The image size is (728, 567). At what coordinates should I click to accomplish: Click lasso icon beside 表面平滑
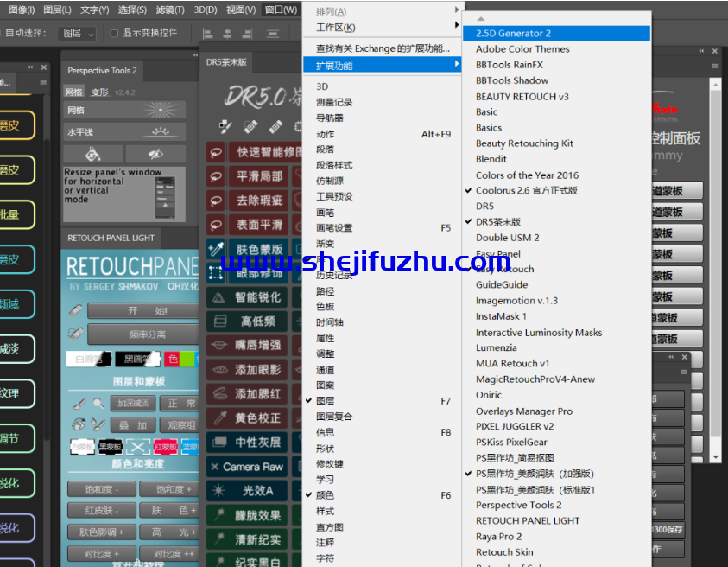216,225
